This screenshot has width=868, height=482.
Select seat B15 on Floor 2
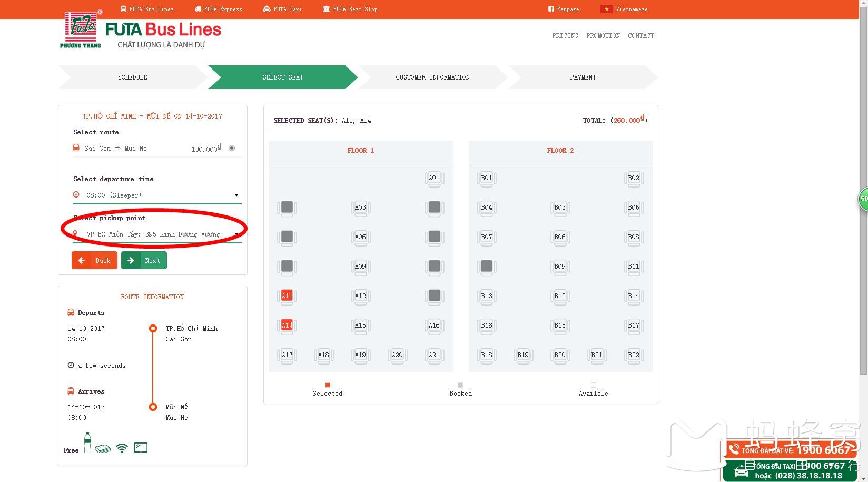pos(560,326)
